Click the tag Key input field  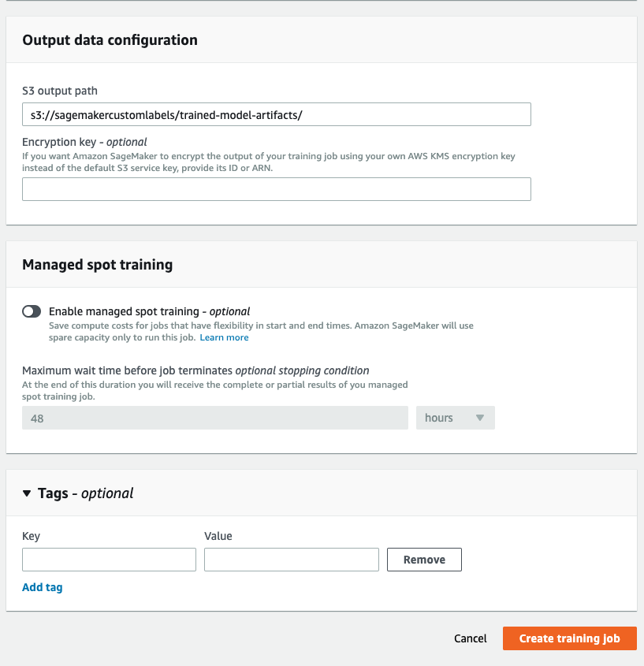(109, 560)
